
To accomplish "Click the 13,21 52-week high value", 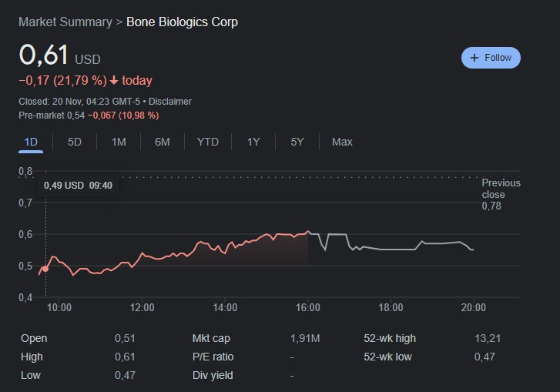I will pos(488,338).
